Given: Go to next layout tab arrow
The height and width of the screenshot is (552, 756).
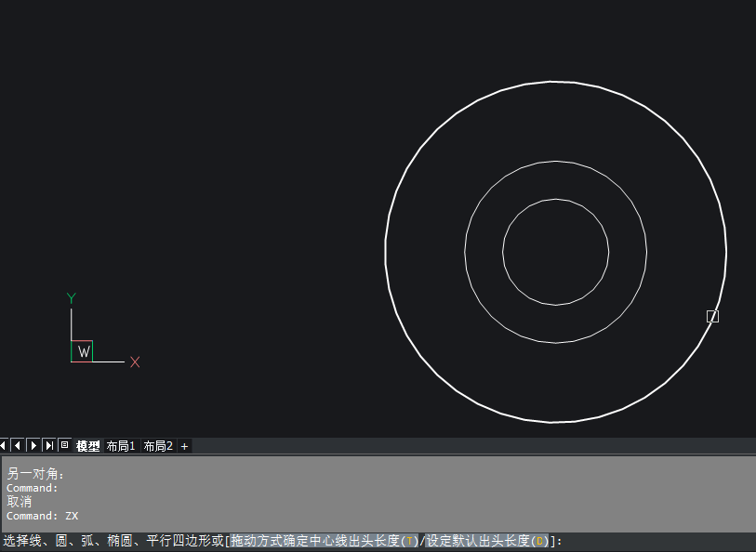Looking at the screenshot, I should click(x=33, y=445).
